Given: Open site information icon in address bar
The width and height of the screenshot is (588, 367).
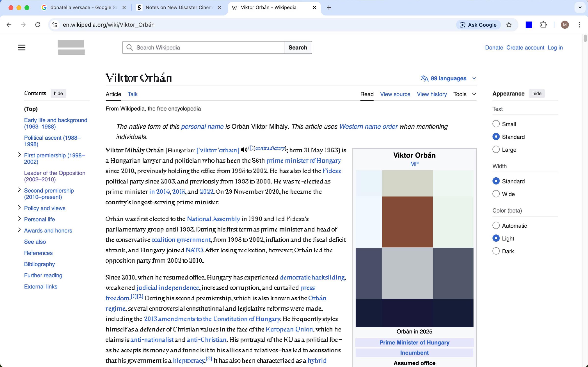Looking at the screenshot, I should (x=55, y=25).
